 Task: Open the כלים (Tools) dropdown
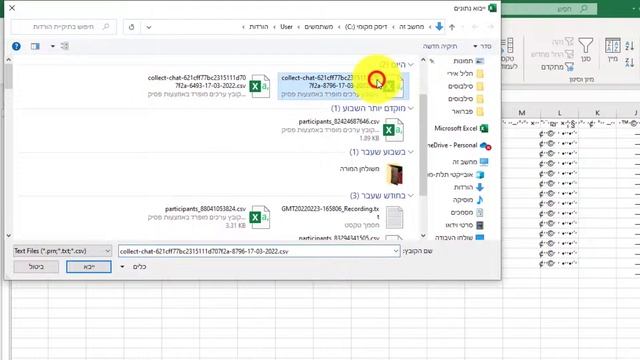[x=134, y=267]
